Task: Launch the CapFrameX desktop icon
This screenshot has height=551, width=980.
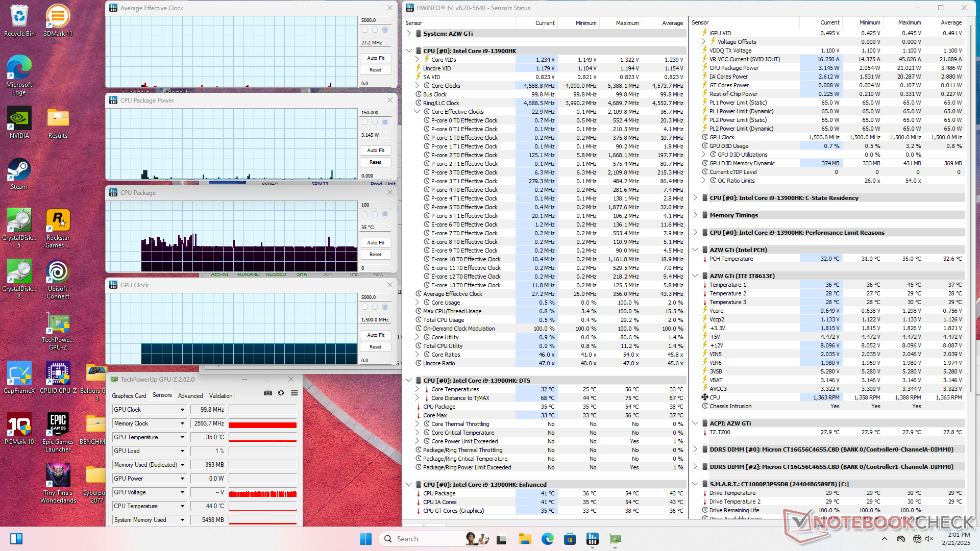Action: 19,378
